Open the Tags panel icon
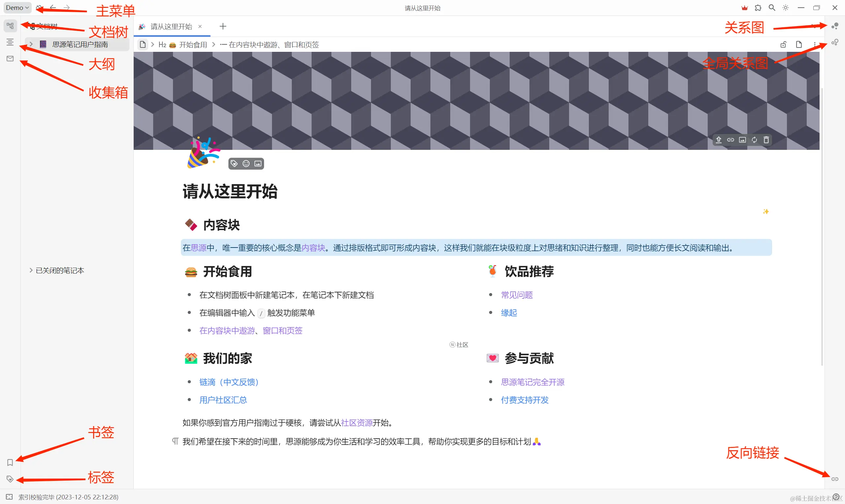This screenshot has width=845, height=504. (10, 479)
